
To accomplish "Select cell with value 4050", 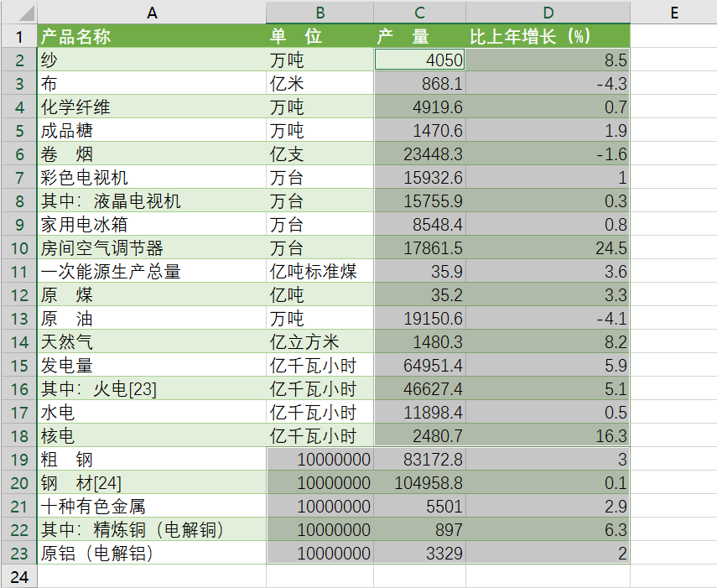I will [x=419, y=60].
